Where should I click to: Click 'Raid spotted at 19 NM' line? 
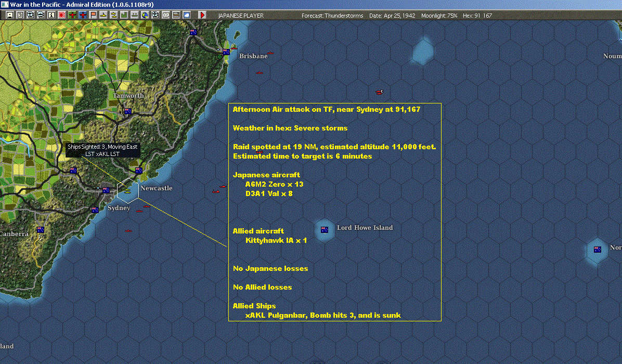tap(334, 147)
